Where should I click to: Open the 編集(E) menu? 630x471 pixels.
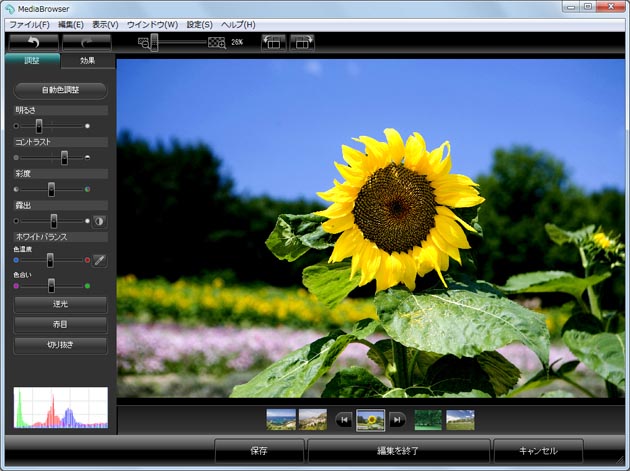[x=71, y=25]
